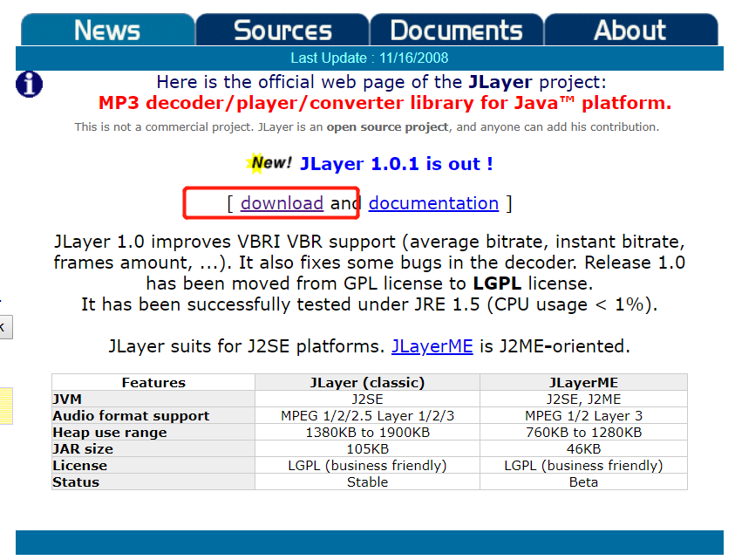The height and width of the screenshot is (560, 735).
Task: Open the documentation link
Action: tap(433, 202)
